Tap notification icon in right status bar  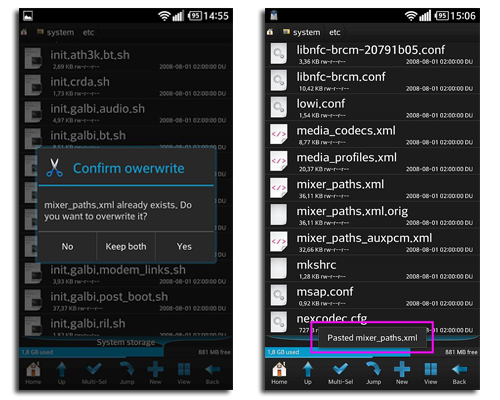(274, 15)
